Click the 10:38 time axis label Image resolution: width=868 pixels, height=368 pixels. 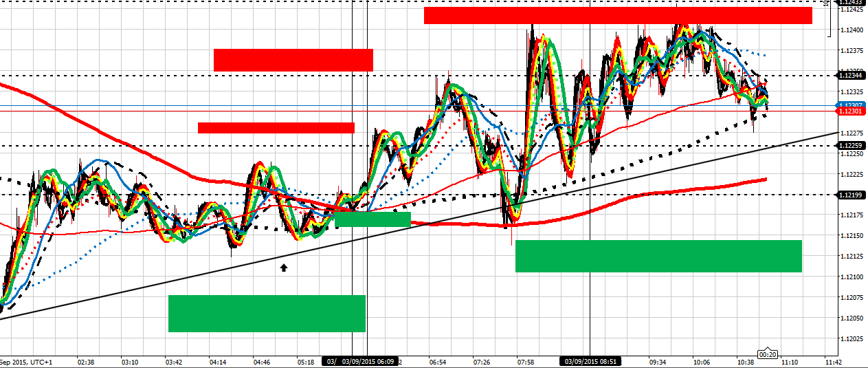tap(746, 361)
